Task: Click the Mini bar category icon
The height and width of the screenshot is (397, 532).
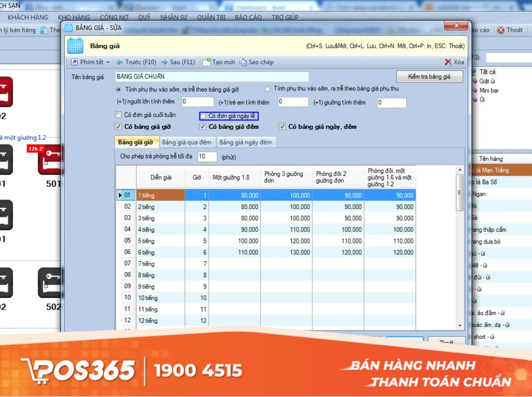Action: point(475,90)
